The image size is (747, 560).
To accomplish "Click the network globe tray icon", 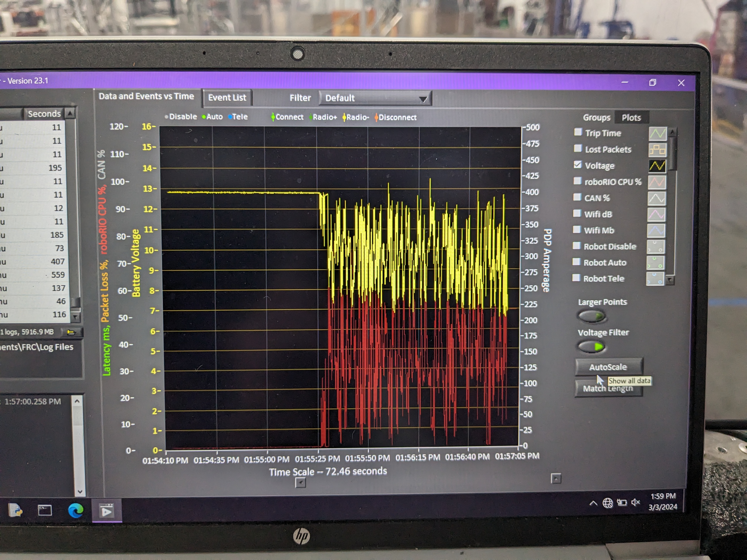I will pos(607,503).
